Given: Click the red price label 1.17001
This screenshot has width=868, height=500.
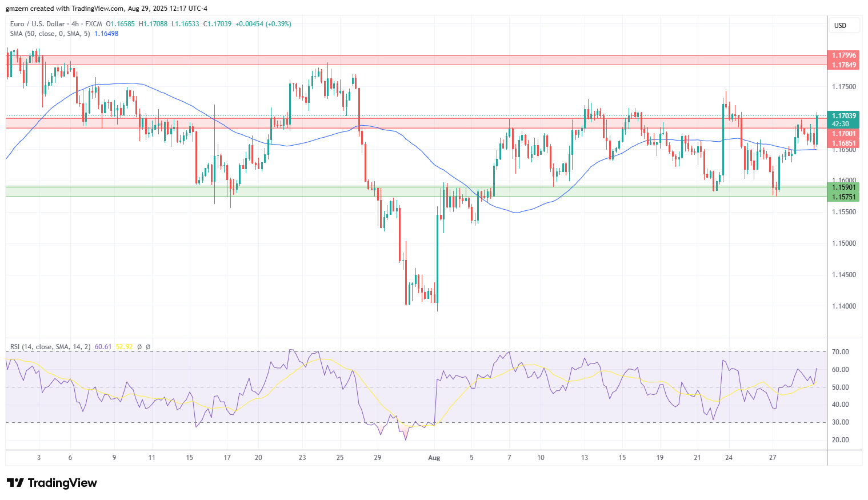Looking at the screenshot, I should tap(843, 134).
